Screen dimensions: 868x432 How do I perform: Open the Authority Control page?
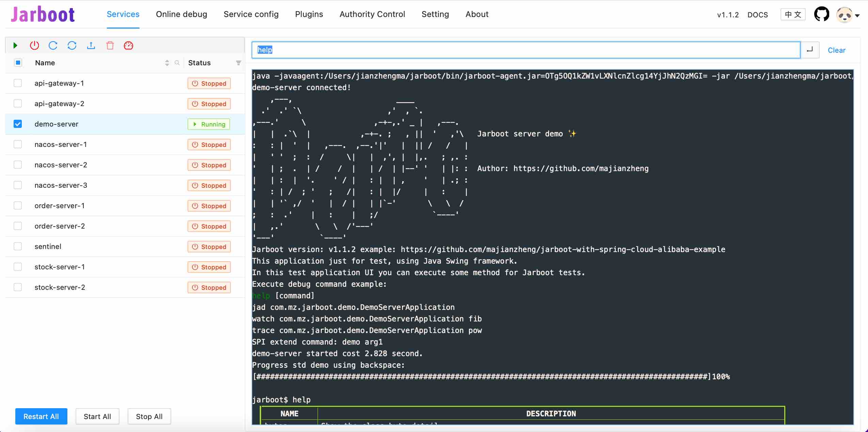click(372, 14)
